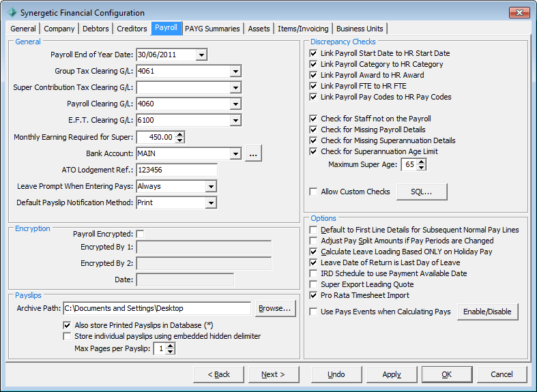Open the Creditors tab
537x392 pixels.
132,29
